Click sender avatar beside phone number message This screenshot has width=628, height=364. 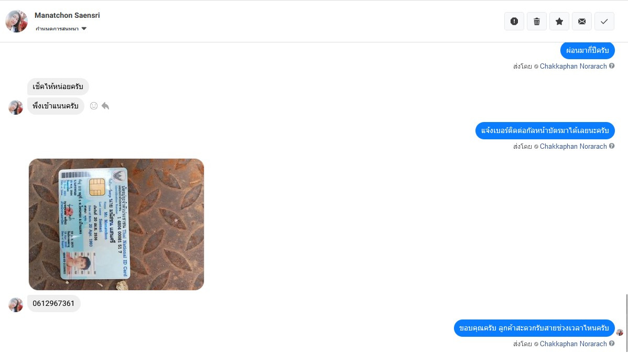pos(16,305)
